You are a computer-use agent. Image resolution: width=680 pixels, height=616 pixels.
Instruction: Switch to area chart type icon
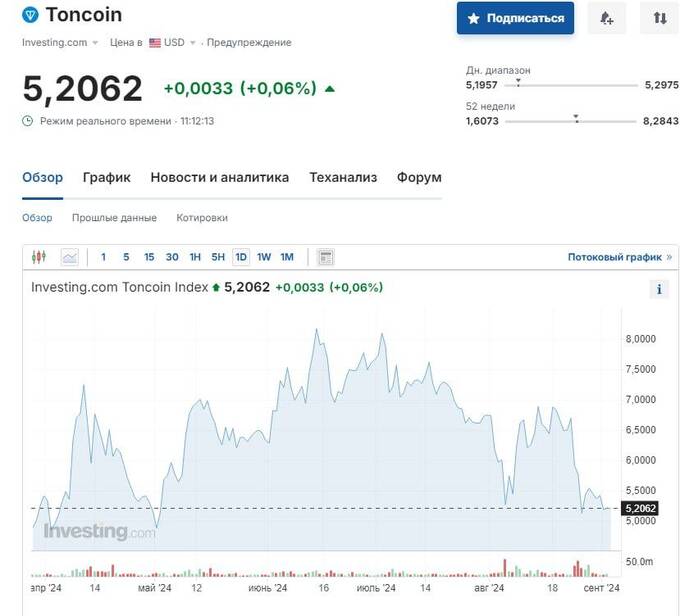pos(70,257)
